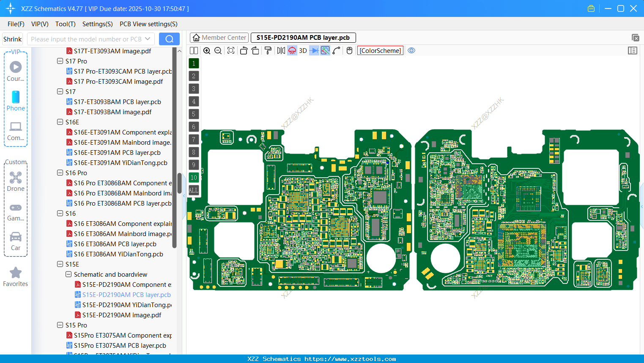This screenshot has height=363, width=644.
Task: Open the Tool(T) menu
Action: pos(65,24)
